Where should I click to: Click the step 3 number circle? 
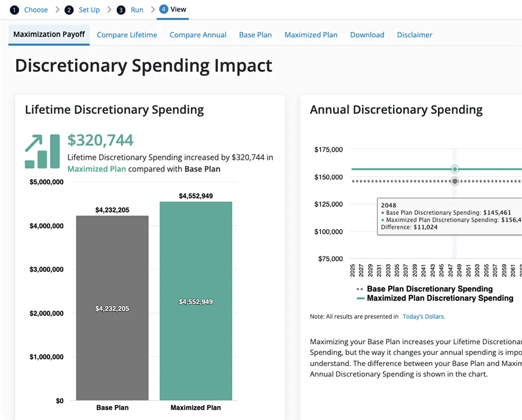[x=121, y=10]
